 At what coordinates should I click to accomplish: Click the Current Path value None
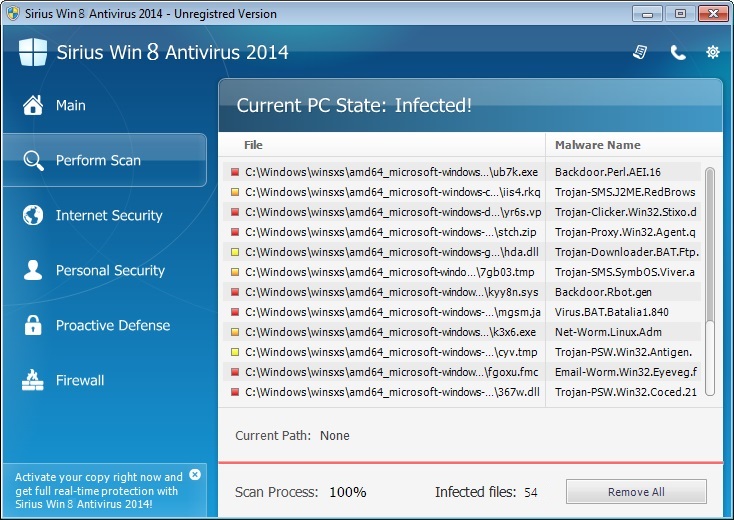click(x=334, y=436)
